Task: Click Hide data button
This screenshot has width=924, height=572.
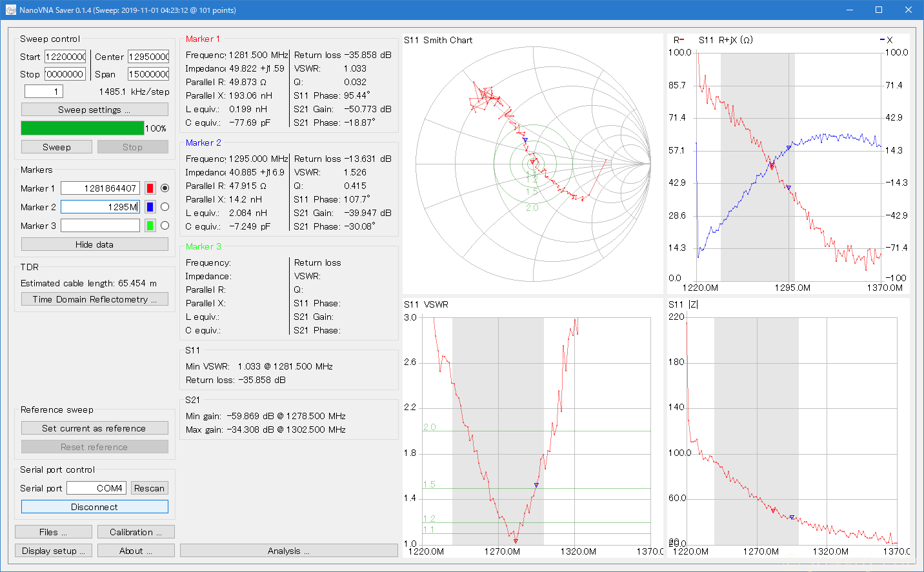Action: (x=94, y=244)
